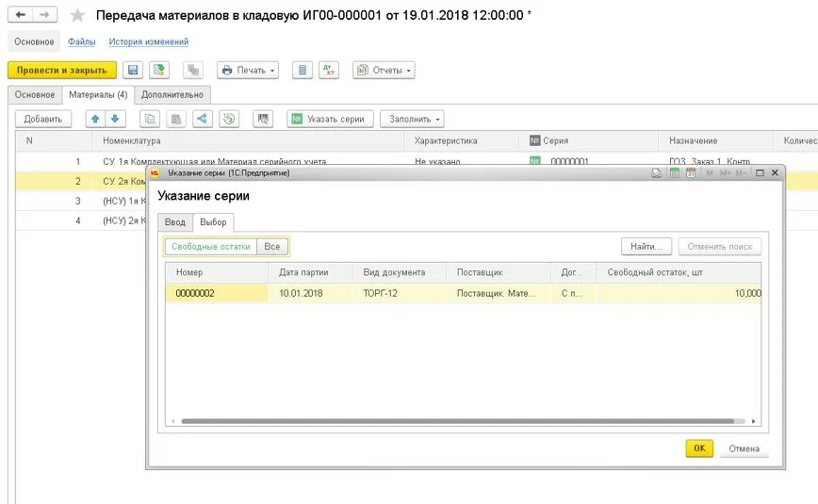Viewport: 818px width, 504px height.
Task: Click the Добавить button
Action: [43, 119]
